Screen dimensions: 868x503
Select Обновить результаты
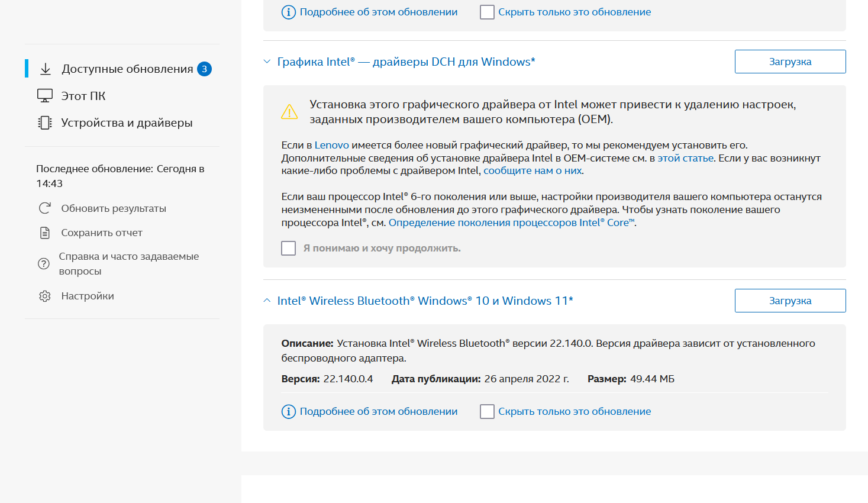[x=114, y=208]
